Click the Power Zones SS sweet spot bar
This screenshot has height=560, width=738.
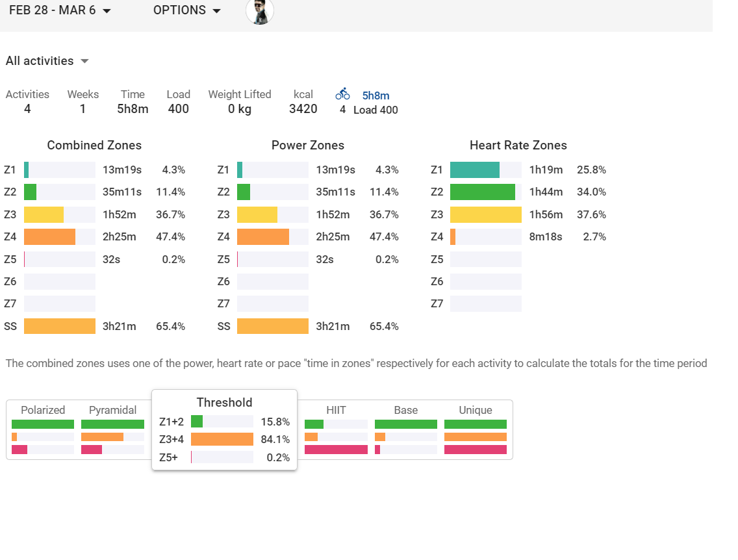tap(272, 326)
